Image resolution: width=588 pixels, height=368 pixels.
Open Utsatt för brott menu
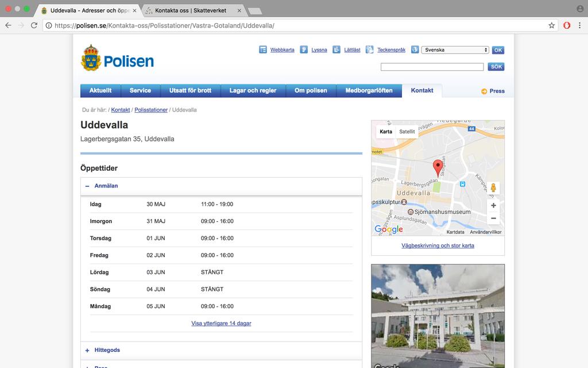pyautogui.click(x=190, y=90)
